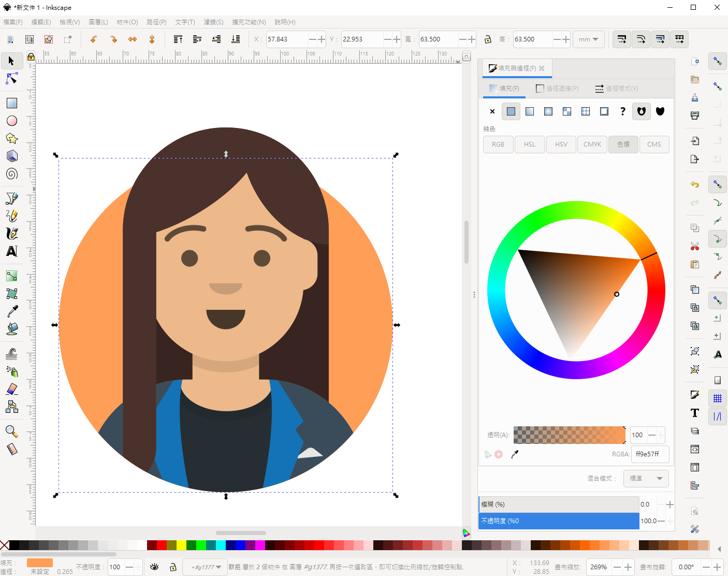Toggle layer lock in status bar
The image size is (728, 576).
(x=173, y=567)
